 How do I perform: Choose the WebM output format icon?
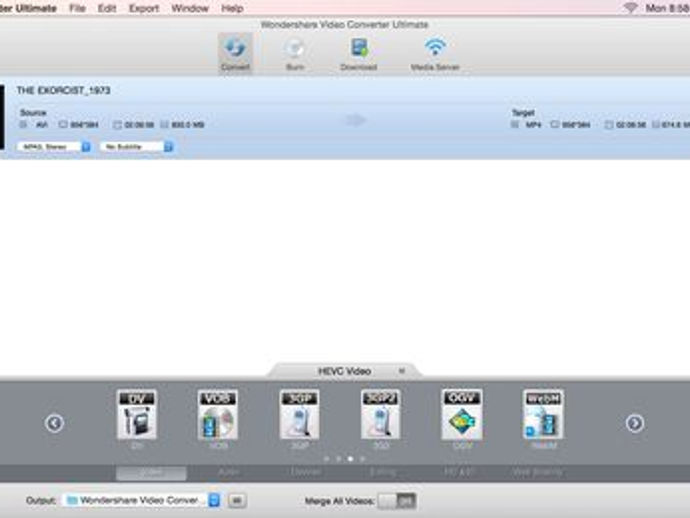pyautogui.click(x=543, y=415)
